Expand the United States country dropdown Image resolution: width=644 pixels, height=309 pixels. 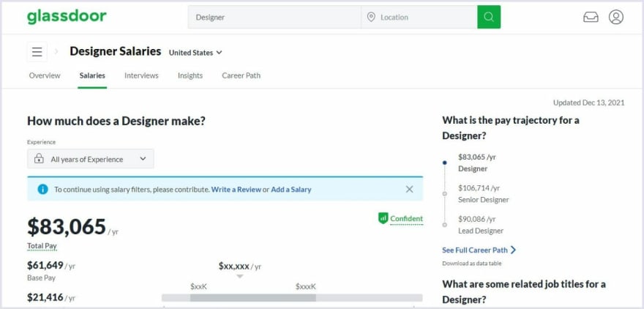click(x=195, y=53)
